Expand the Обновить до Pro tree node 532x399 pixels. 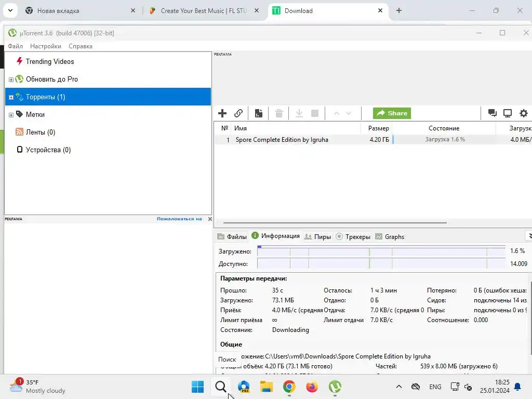coord(11,79)
